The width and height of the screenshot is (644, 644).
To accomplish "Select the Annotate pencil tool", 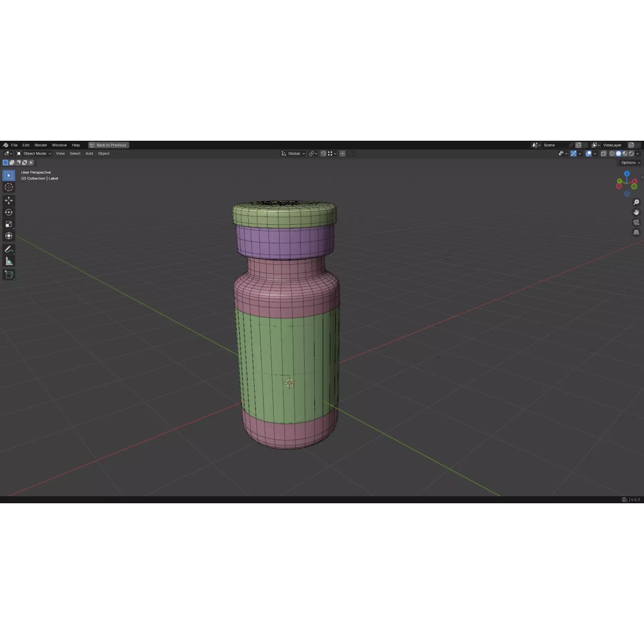I will click(8, 249).
